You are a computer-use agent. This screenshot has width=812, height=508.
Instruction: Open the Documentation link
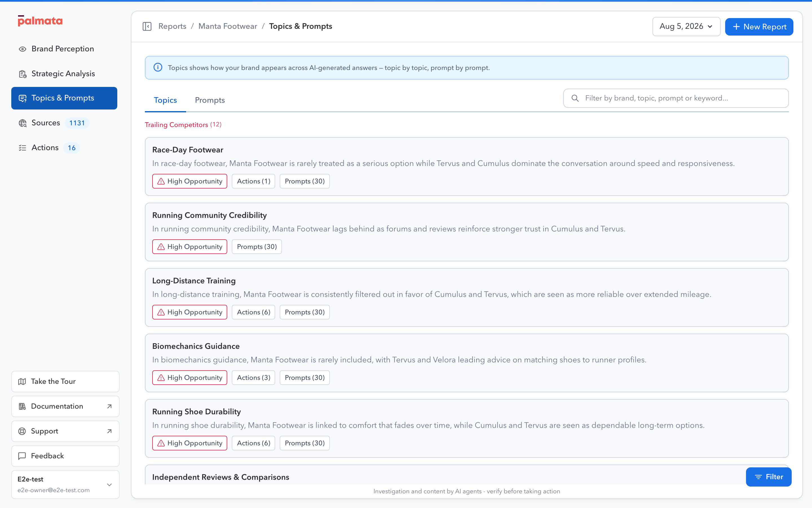tap(65, 406)
